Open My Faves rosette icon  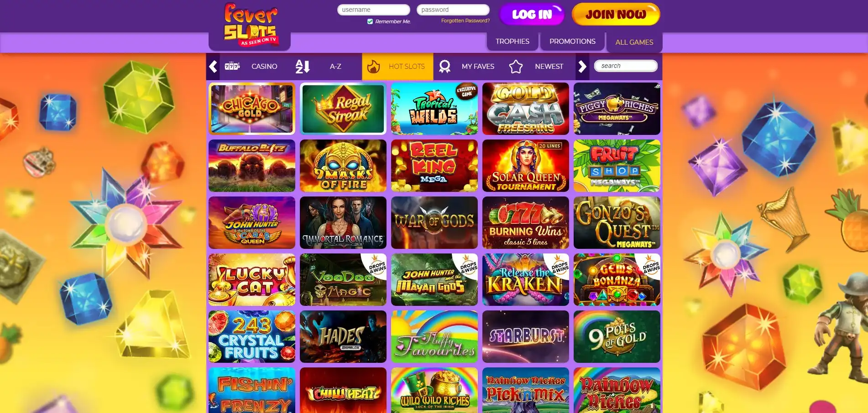pyautogui.click(x=444, y=67)
